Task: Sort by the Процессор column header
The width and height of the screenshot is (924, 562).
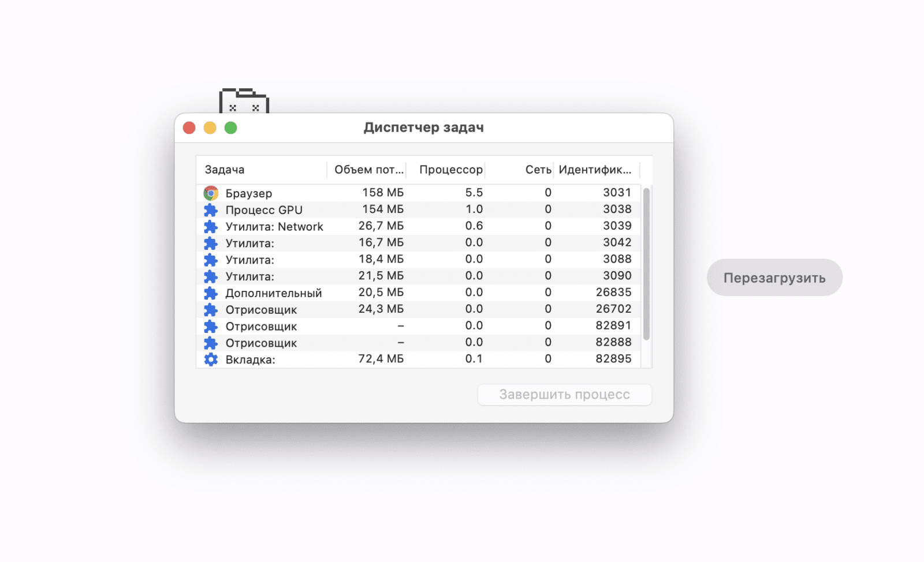Action: pos(450,170)
